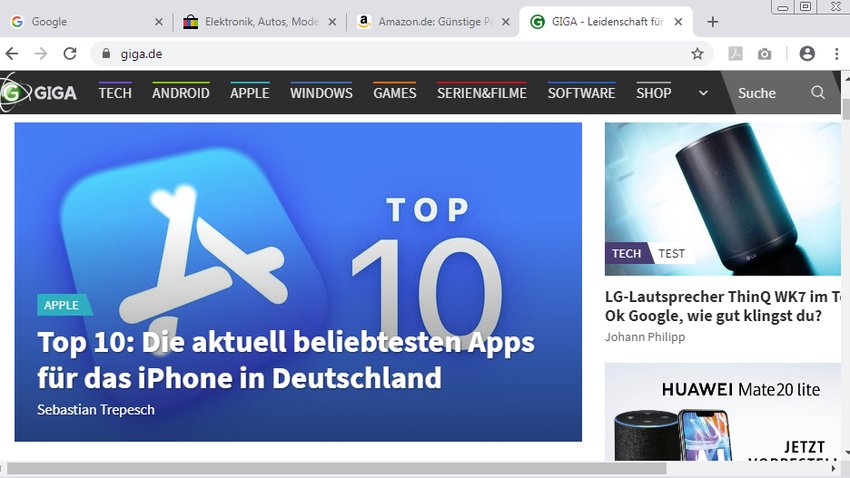Open the SOFTWARE section
This screenshot has height=478, width=850.
581,93
